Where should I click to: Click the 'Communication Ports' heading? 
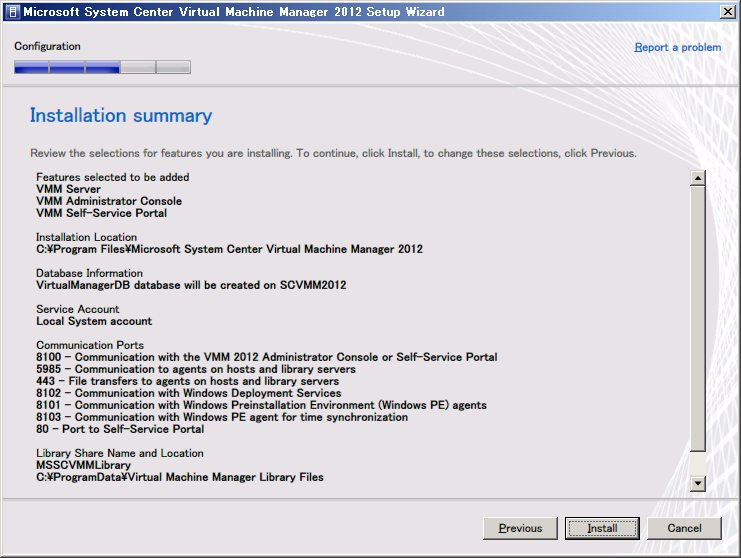pos(90,345)
